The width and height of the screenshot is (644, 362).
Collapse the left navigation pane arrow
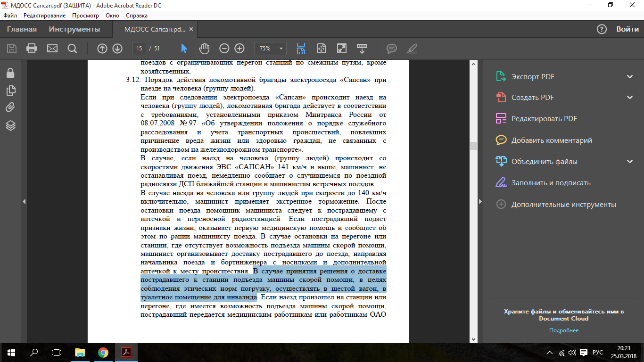[24, 202]
